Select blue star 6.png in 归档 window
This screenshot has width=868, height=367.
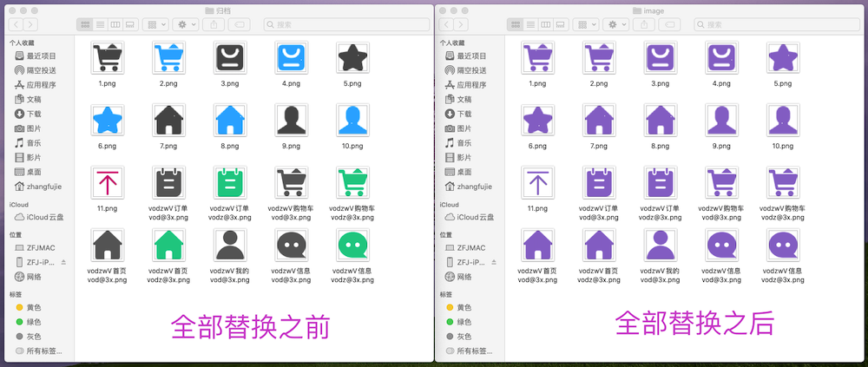[x=107, y=120]
